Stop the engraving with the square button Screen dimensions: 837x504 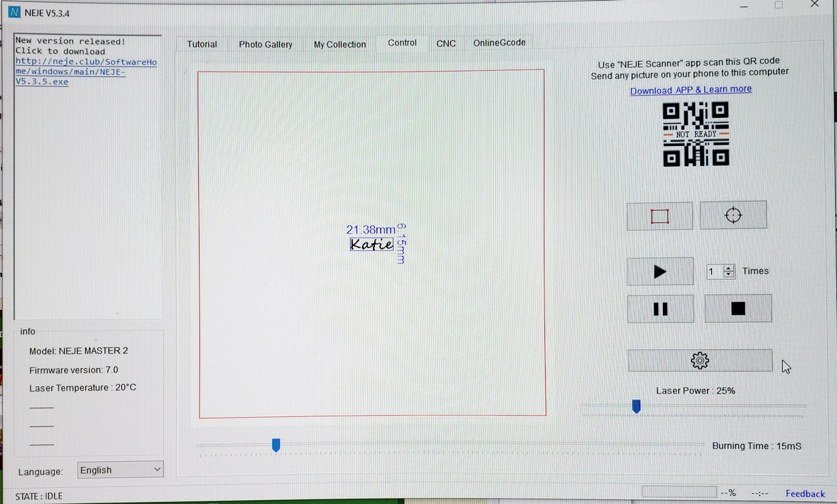[738, 309]
